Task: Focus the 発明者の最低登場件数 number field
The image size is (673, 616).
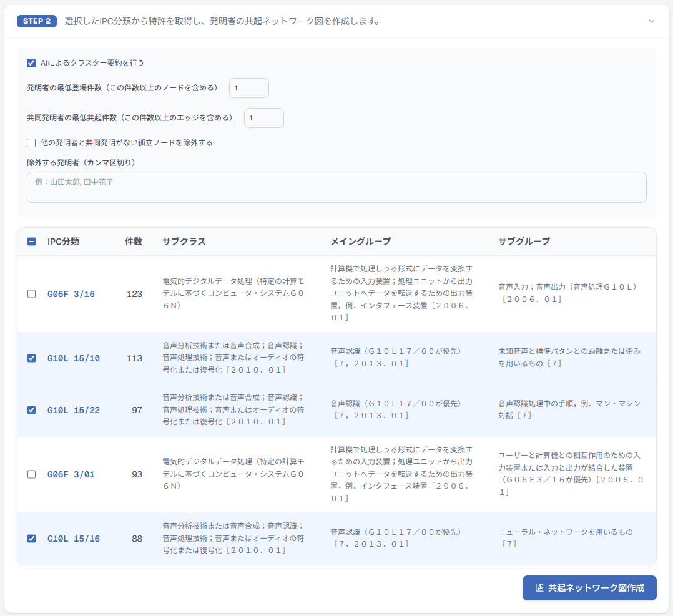Action: click(249, 88)
